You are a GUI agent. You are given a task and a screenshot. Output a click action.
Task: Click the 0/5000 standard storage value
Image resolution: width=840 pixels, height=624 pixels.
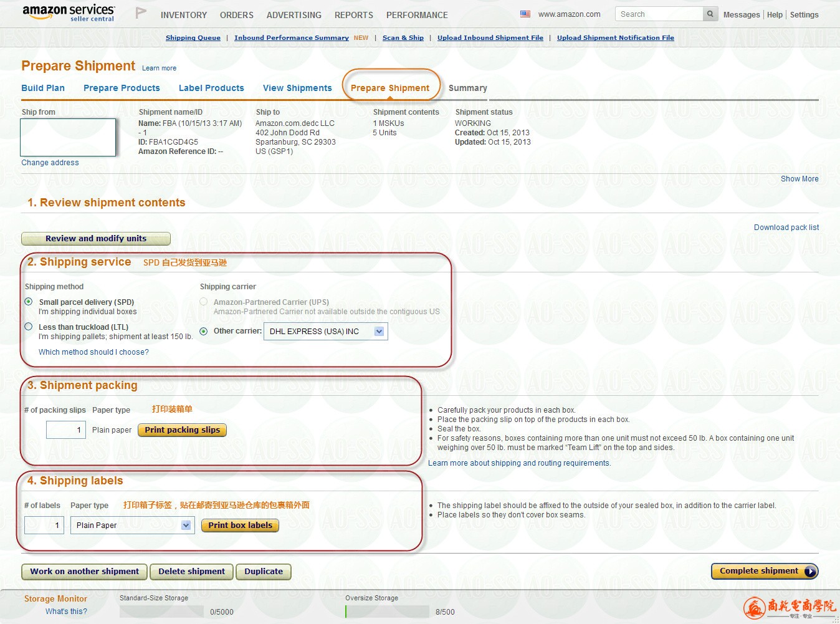point(222,612)
